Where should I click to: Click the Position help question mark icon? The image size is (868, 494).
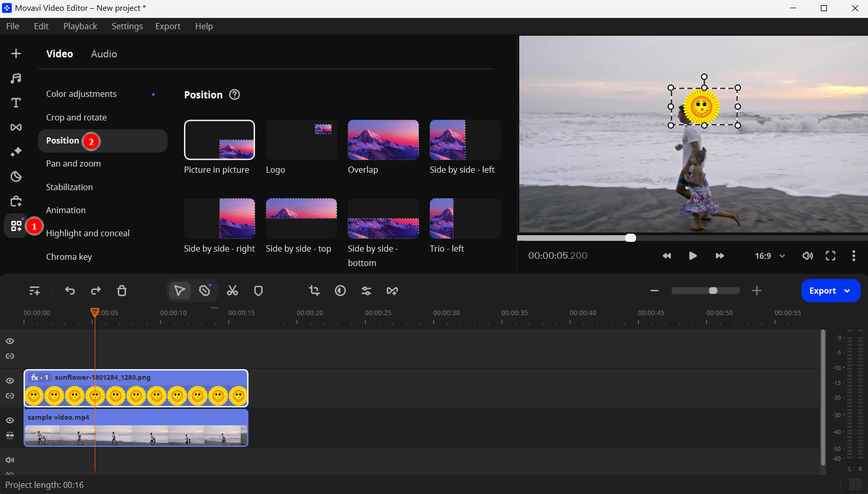(235, 95)
